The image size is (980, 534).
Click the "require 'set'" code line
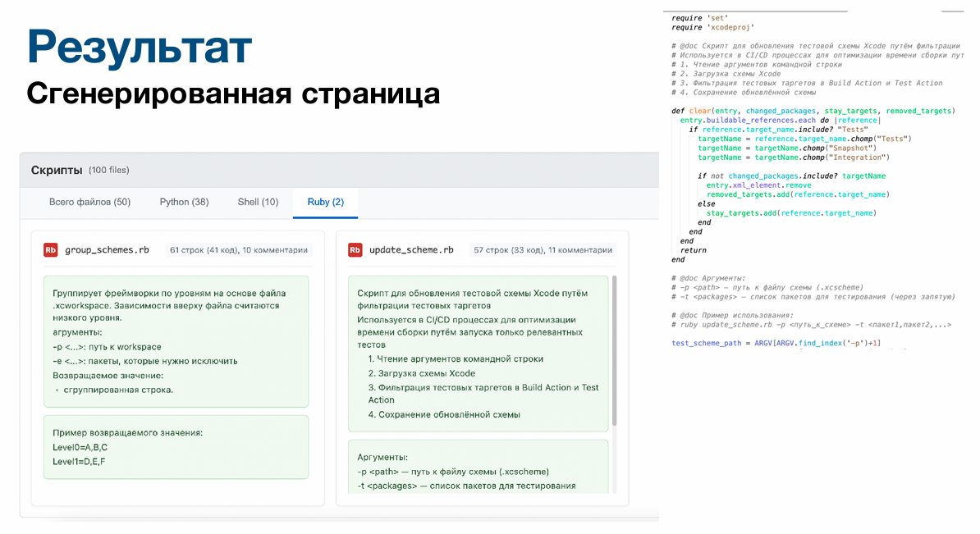pos(699,18)
